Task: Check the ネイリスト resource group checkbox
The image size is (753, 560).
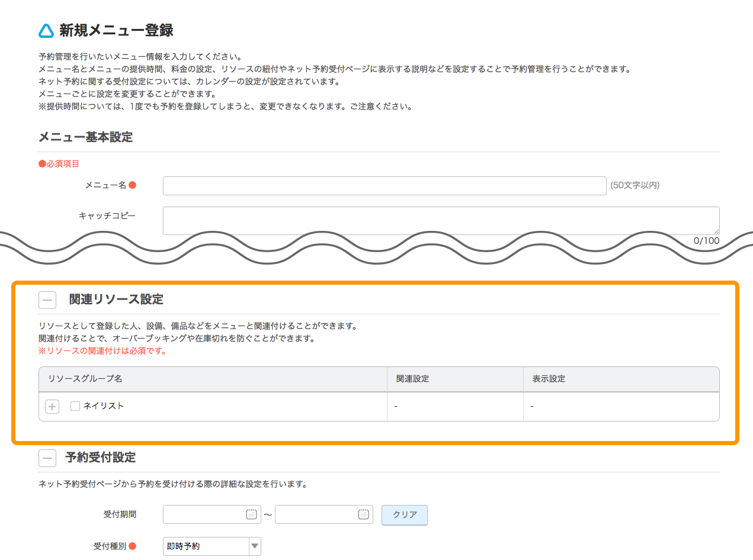Action: pos(75,406)
